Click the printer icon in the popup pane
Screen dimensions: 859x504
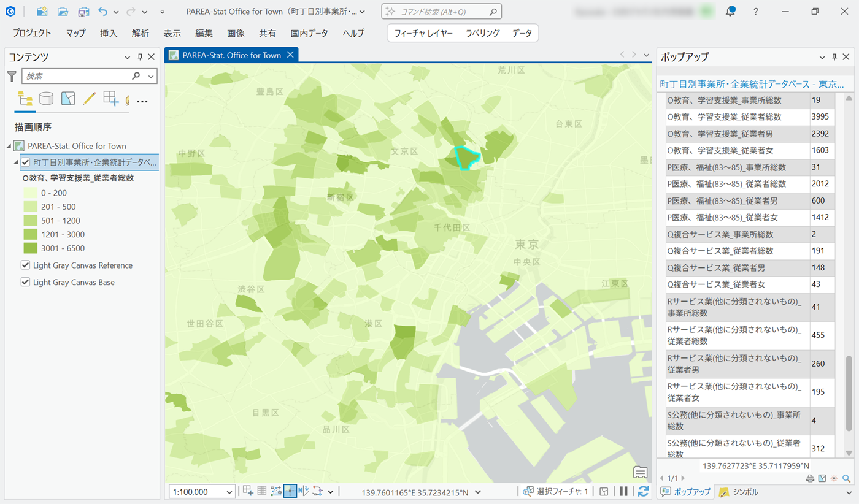(810, 478)
